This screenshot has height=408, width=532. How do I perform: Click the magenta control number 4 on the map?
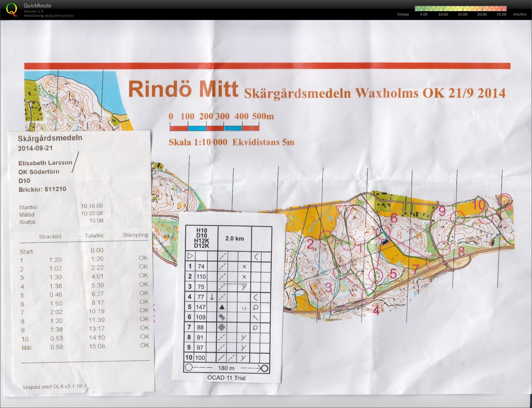pyautogui.click(x=376, y=311)
